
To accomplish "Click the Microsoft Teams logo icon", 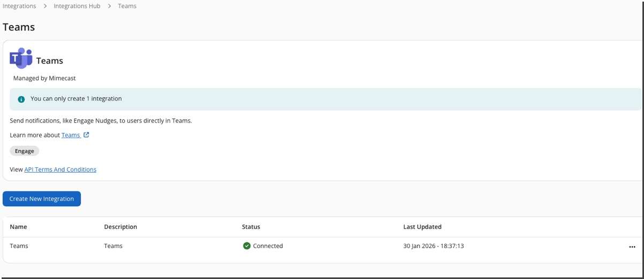I will point(21,58).
